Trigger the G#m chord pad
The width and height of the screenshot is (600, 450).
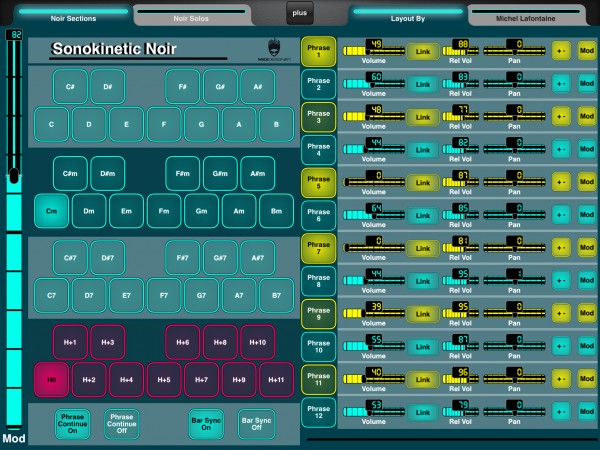point(220,173)
